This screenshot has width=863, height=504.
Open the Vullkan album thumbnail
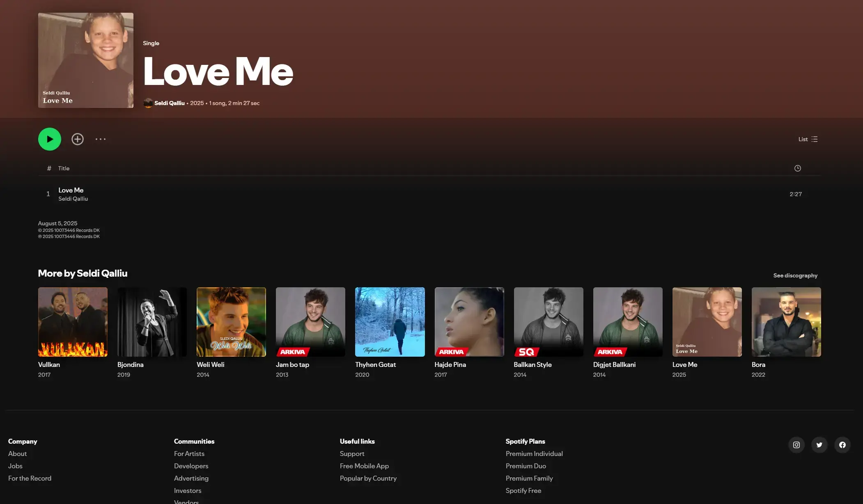(73, 322)
